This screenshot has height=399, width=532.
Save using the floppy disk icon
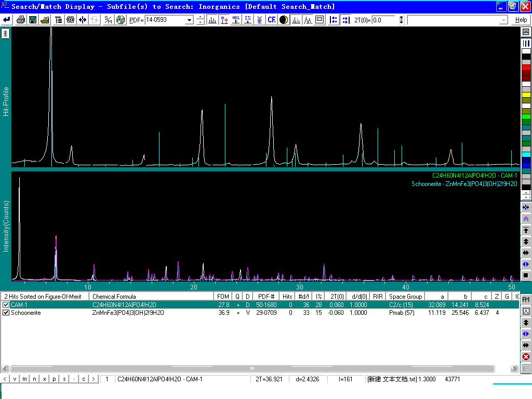point(33,20)
